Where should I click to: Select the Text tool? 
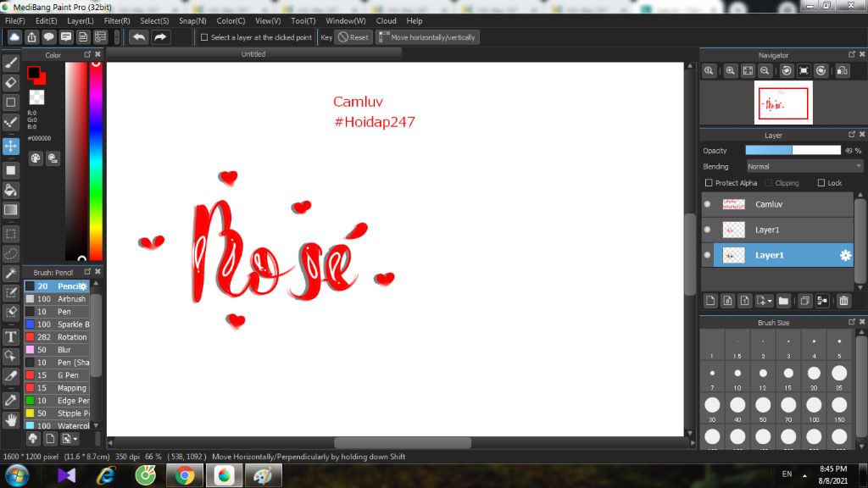tap(10, 336)
